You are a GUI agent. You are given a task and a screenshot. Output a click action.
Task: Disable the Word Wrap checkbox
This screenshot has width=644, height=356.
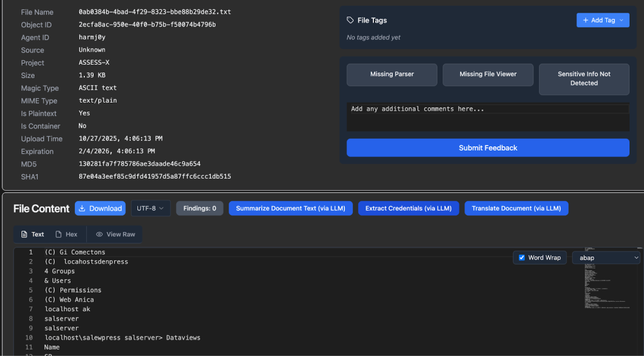pos(521,258)
